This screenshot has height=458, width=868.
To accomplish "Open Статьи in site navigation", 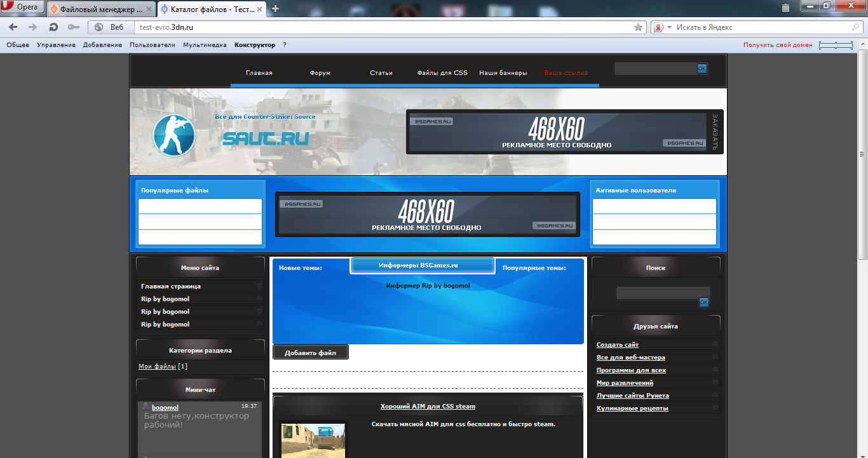I will (x=381, y=73).
